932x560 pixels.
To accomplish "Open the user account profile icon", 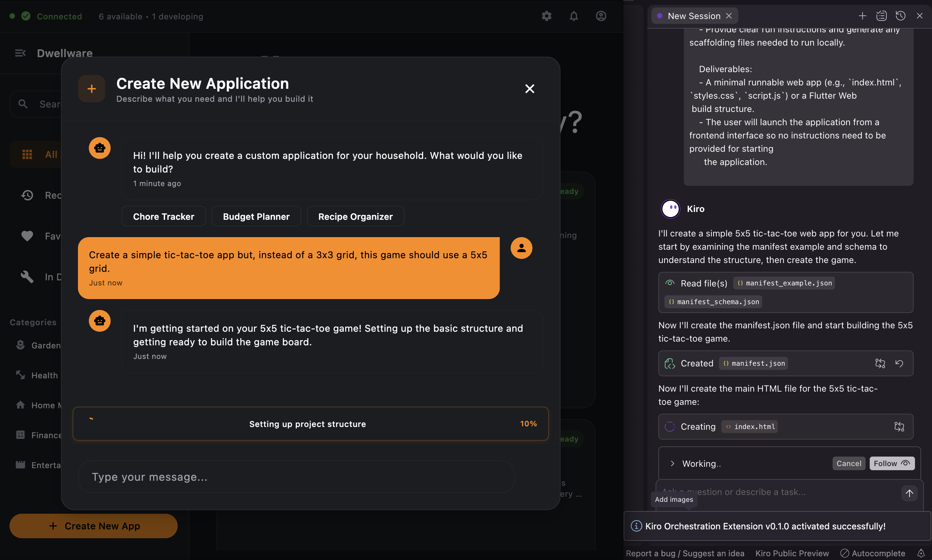I will (600, 16).
